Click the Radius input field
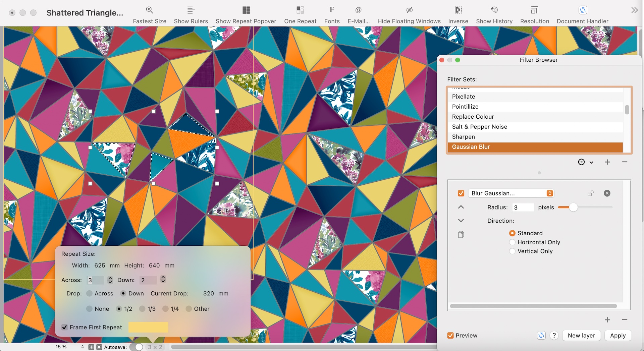The height and width of the screenshot is (351, 644). (x=523, y=208)
